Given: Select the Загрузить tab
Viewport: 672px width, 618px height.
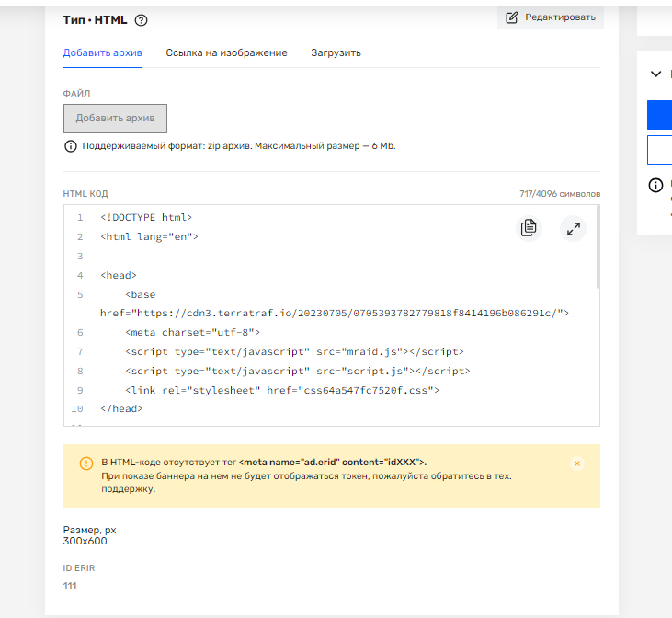Looking at the screenshot, I should [336, 52].
